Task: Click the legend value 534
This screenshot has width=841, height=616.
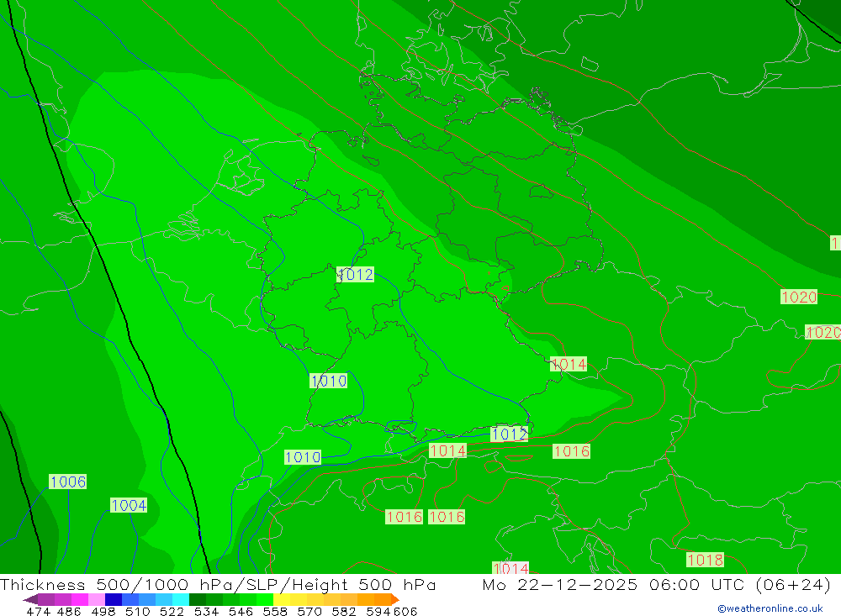Action: (207, 611)
